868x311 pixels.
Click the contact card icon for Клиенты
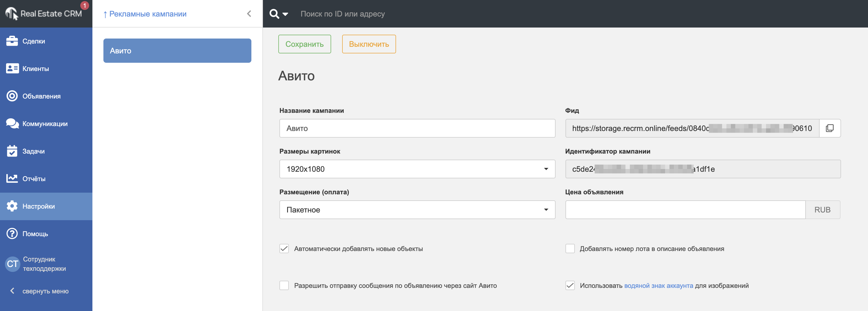point(12,69)
